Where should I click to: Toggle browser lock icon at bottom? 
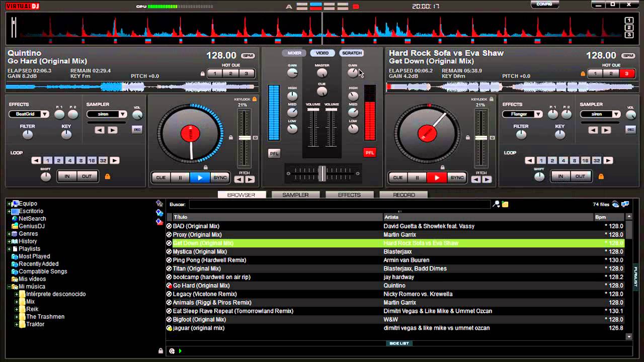[160, 351]
